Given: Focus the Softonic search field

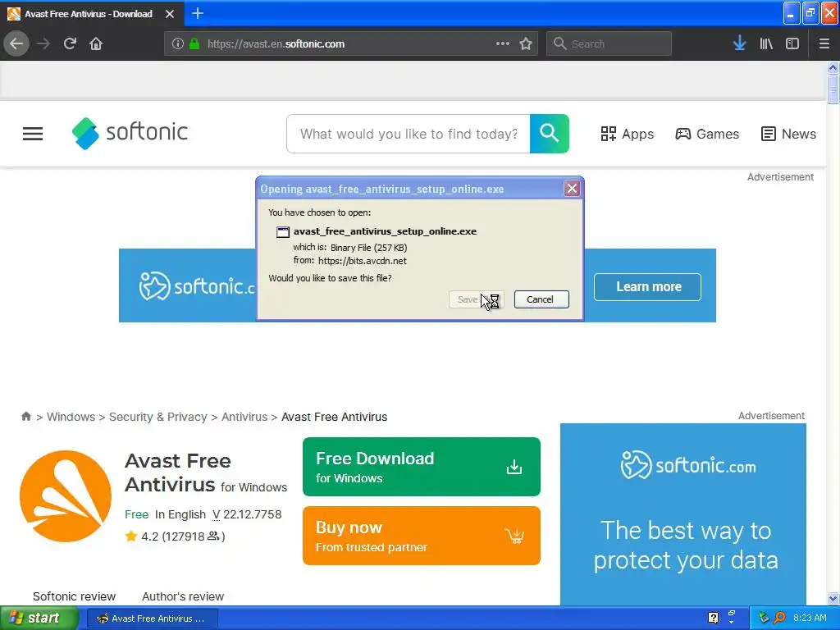Looking at the screenshot, I should [409, 134].
